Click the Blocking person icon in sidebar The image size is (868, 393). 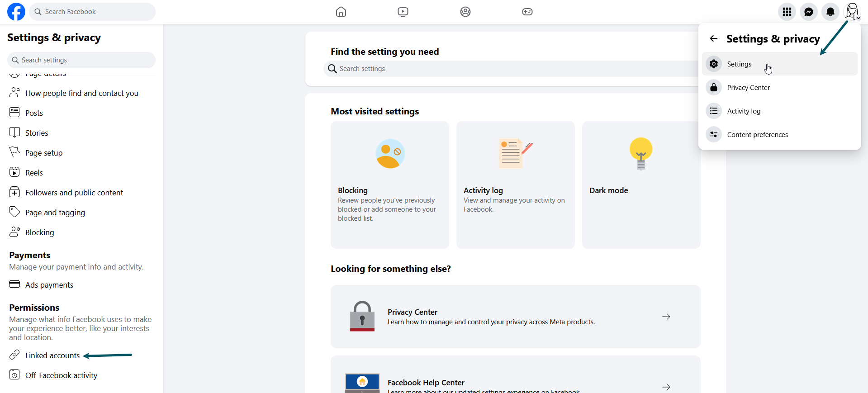[x=14, y=232]
